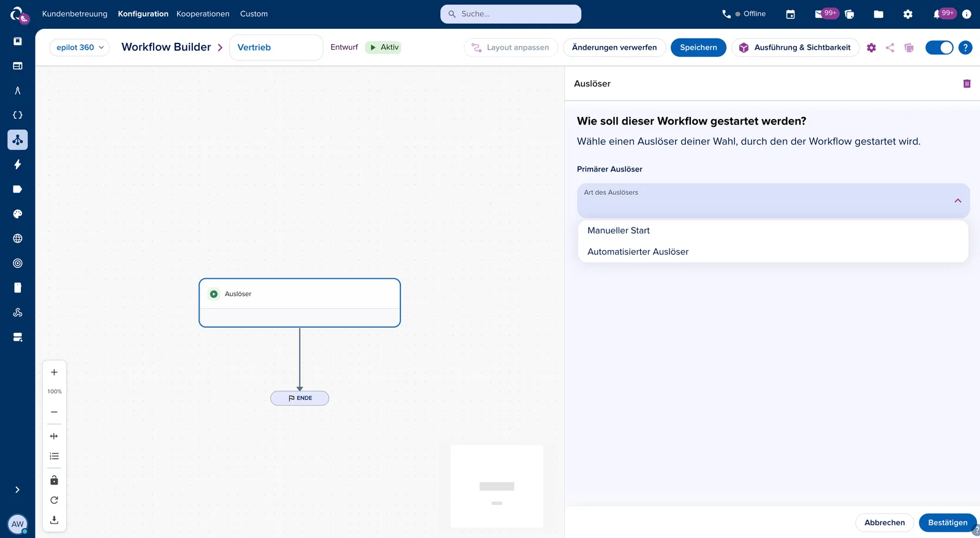Open the mail inbox icon

tap(819, 14)
